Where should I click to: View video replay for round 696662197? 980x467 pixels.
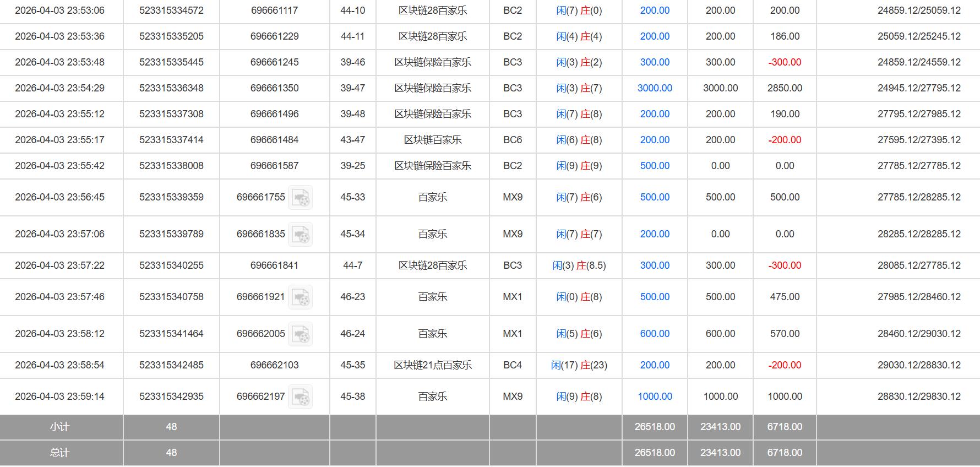pyautogui.click(x=301, y=397)
